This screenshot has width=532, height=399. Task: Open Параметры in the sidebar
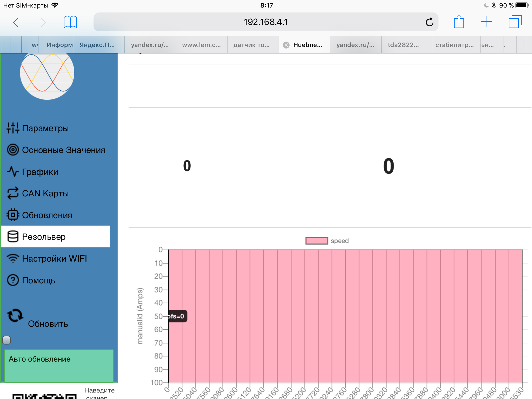[45, 128]
